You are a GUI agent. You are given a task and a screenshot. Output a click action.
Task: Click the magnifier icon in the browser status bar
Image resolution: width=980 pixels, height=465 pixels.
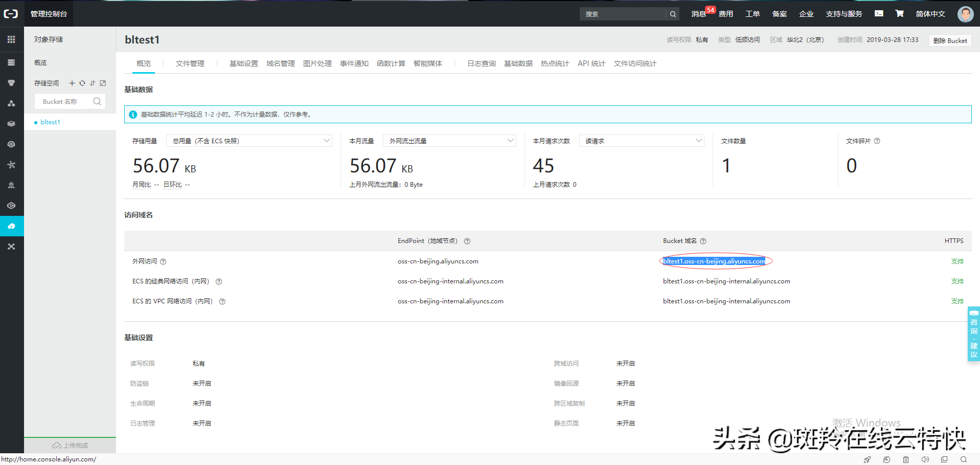click(964, 459)
